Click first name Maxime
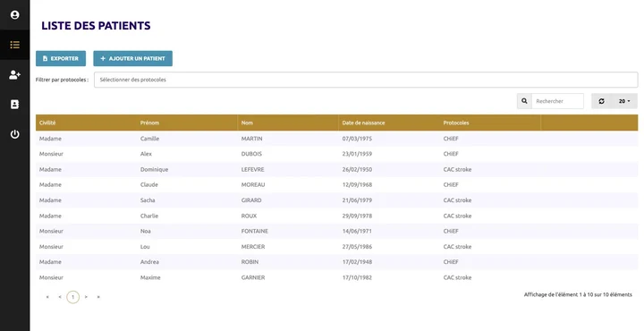 [x=150, y=277]
